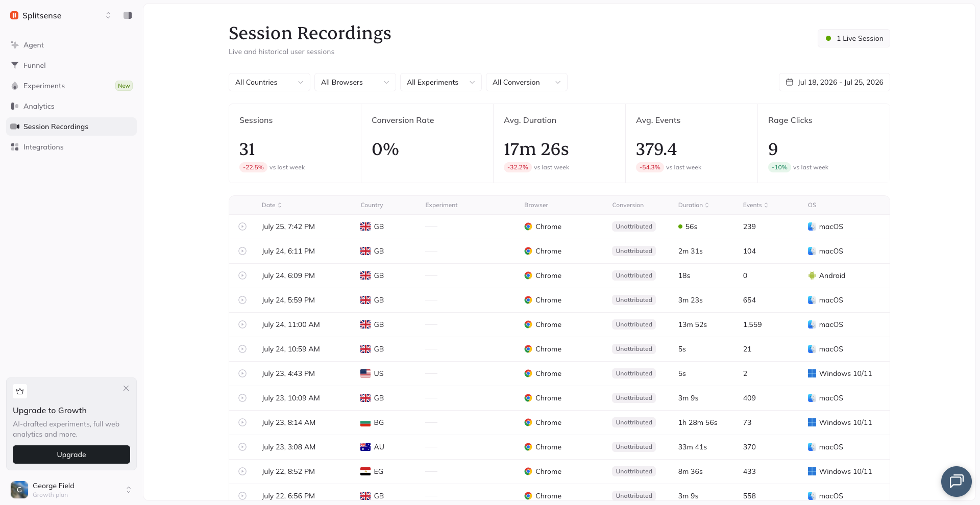Play the July 23, 10:09 AM recording
980x505 pixels.
(242, 398)
